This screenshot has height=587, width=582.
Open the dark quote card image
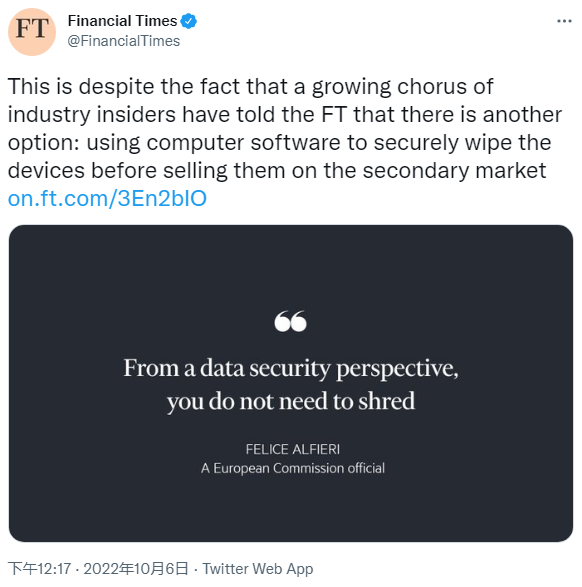(291, 383)
